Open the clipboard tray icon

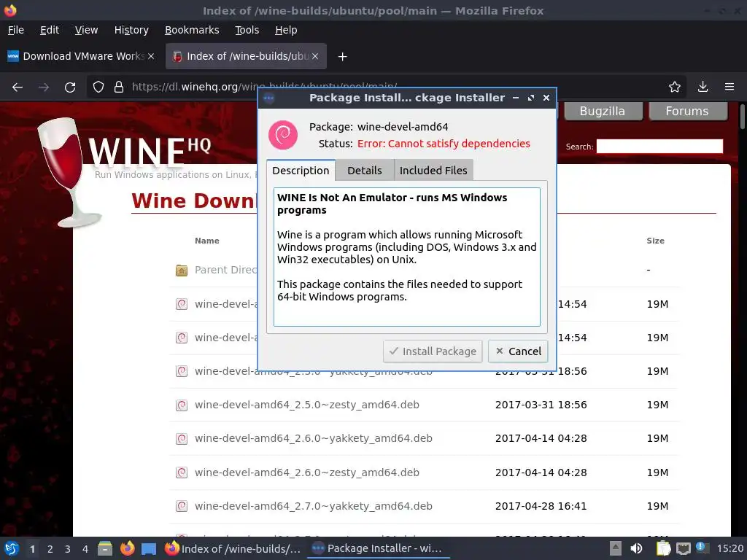coord(663,548)
